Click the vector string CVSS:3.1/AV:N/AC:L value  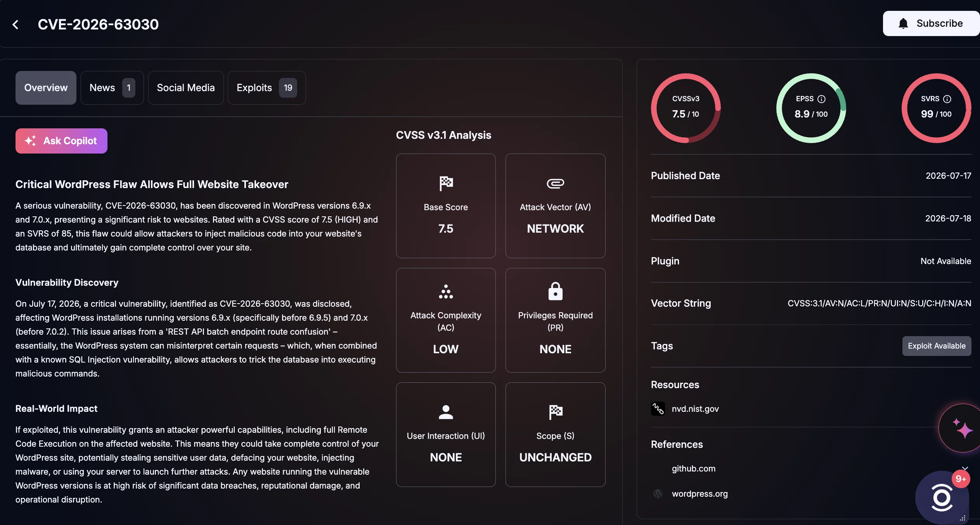pos(879,303)
